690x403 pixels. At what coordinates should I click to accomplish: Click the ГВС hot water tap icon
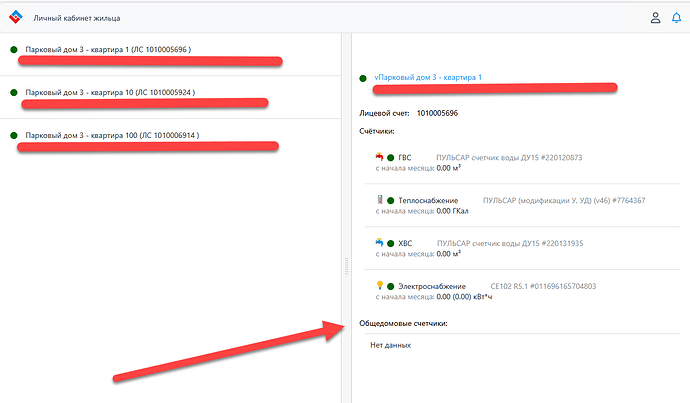pyautogui.click(x=378, y=158)
